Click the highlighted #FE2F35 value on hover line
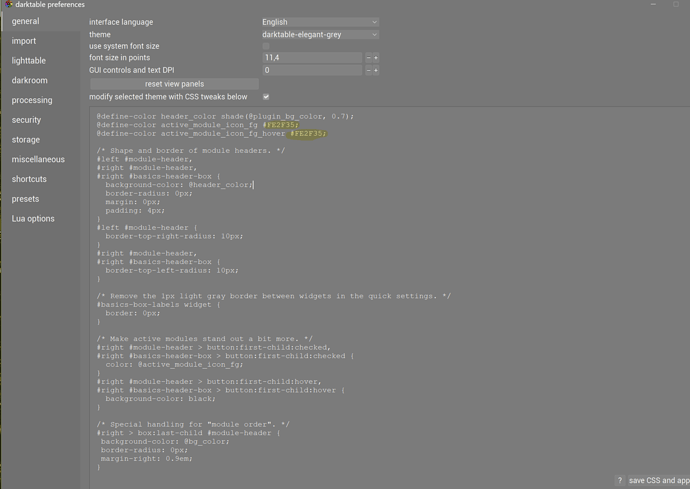Screen dimensions: 690x489 307,133
